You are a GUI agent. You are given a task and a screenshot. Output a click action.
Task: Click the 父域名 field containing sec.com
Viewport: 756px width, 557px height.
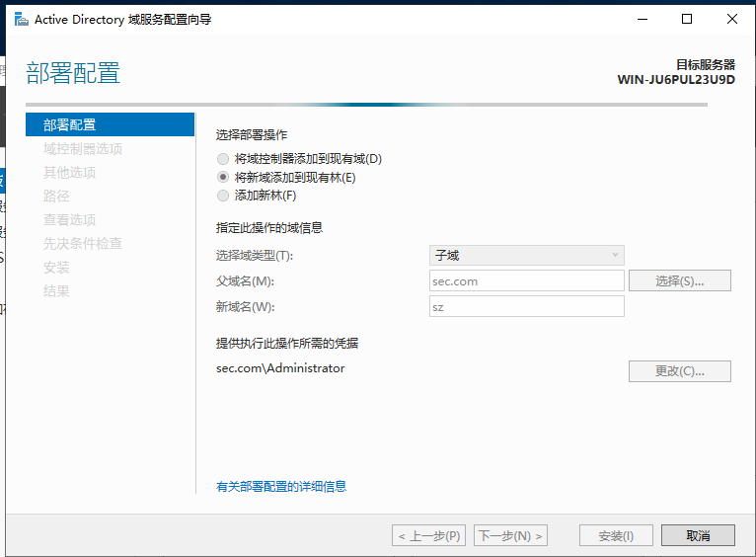527,281
